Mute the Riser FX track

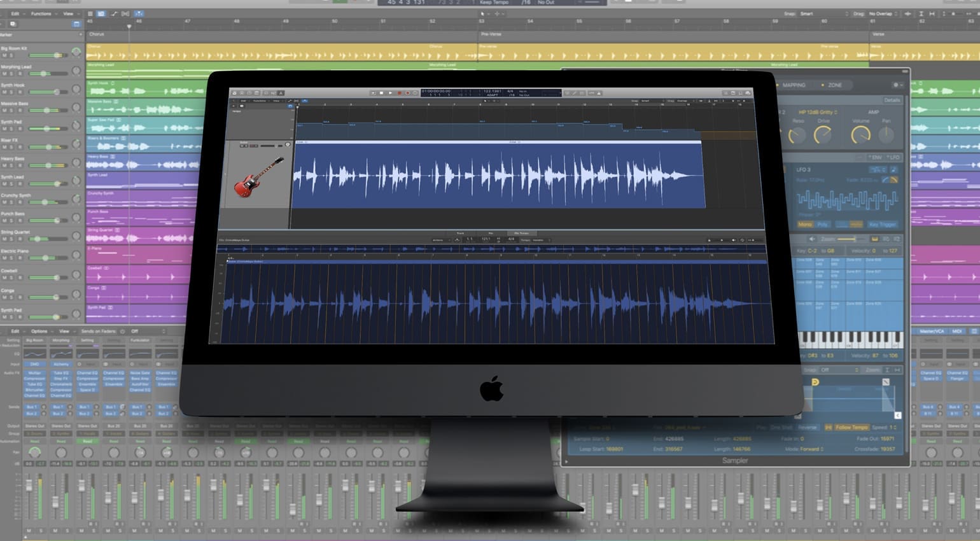[4, 147]
